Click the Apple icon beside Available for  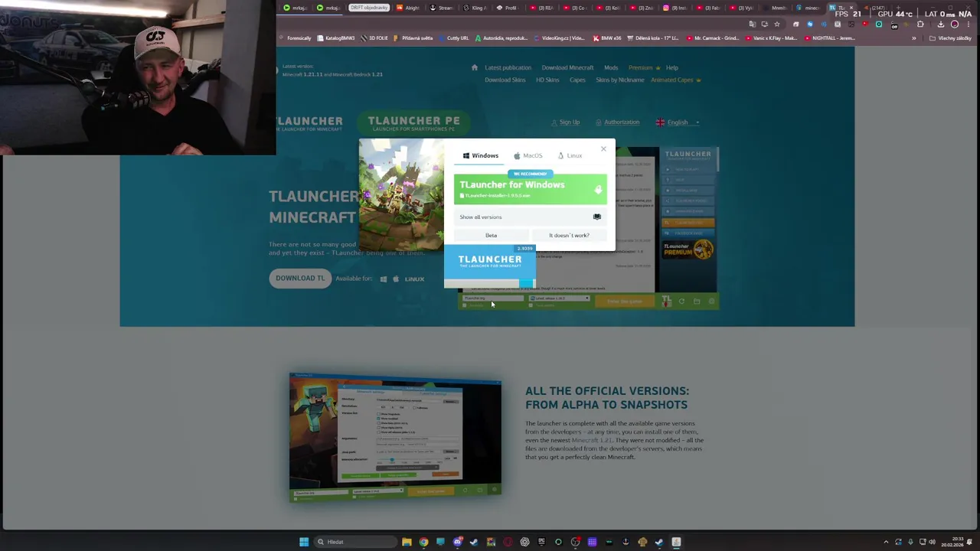coord(396,279)
